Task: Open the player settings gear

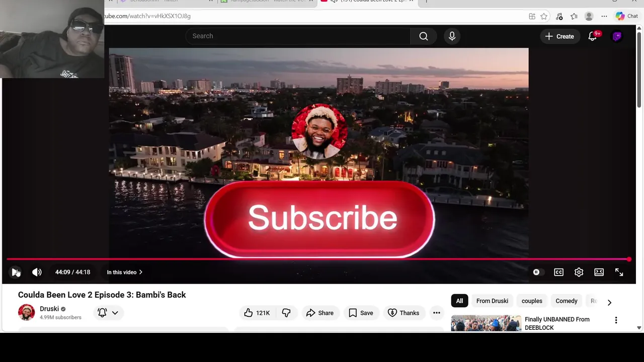Action: 579,272
